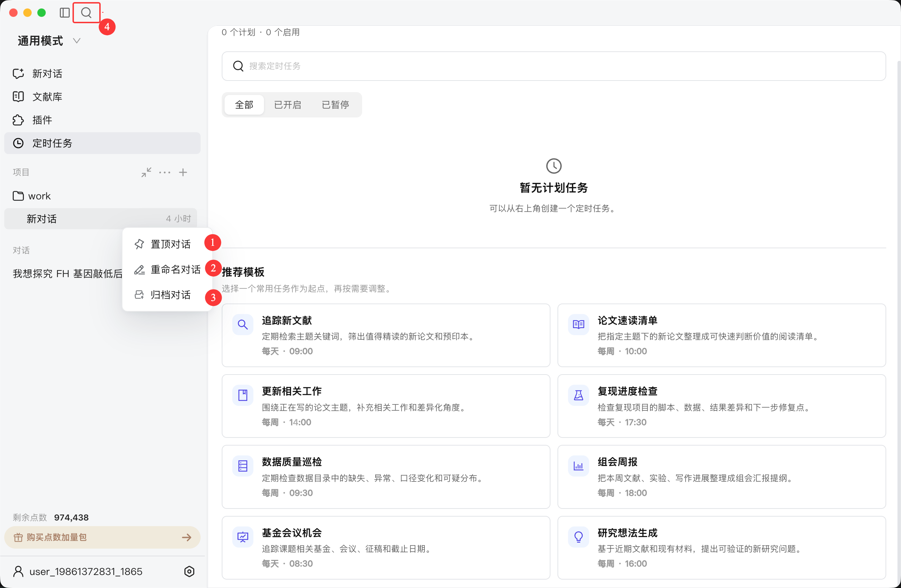The image size is (901, 588).
Task: Switch to the 已开启 tab
Action: tap(287, 105)
